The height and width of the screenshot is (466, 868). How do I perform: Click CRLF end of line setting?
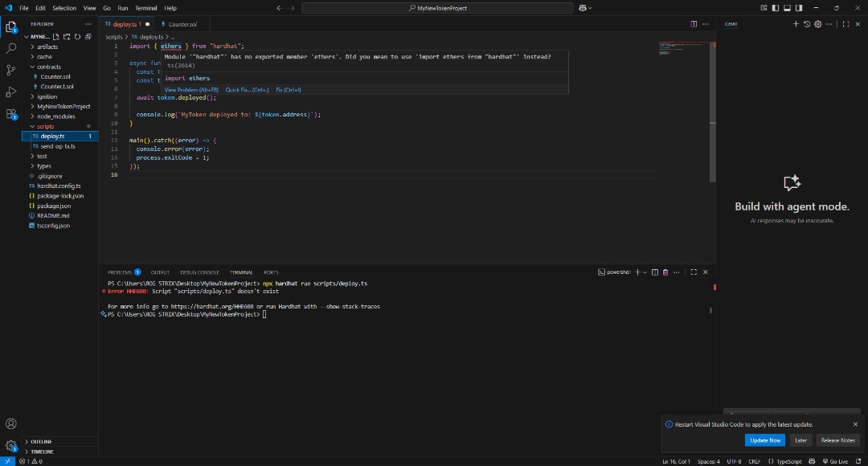point(754,461)
